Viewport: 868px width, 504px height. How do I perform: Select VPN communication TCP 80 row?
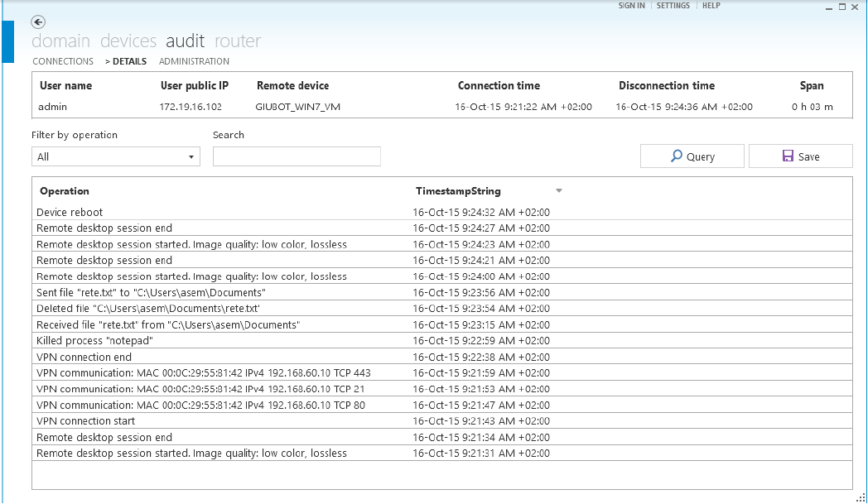click(x=441, y=405)
